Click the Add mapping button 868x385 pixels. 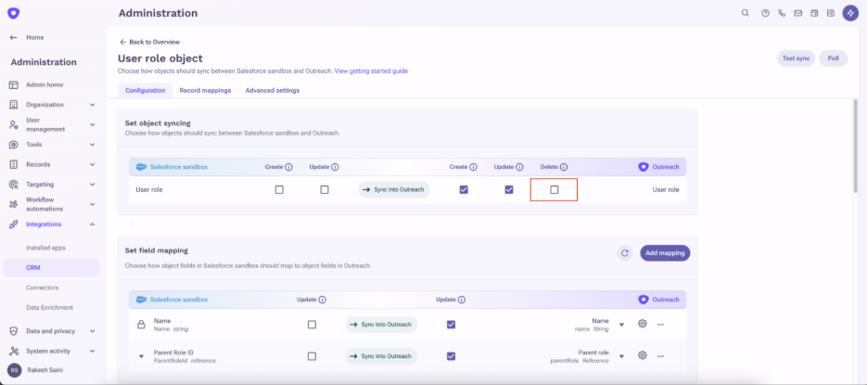point(666,253)
